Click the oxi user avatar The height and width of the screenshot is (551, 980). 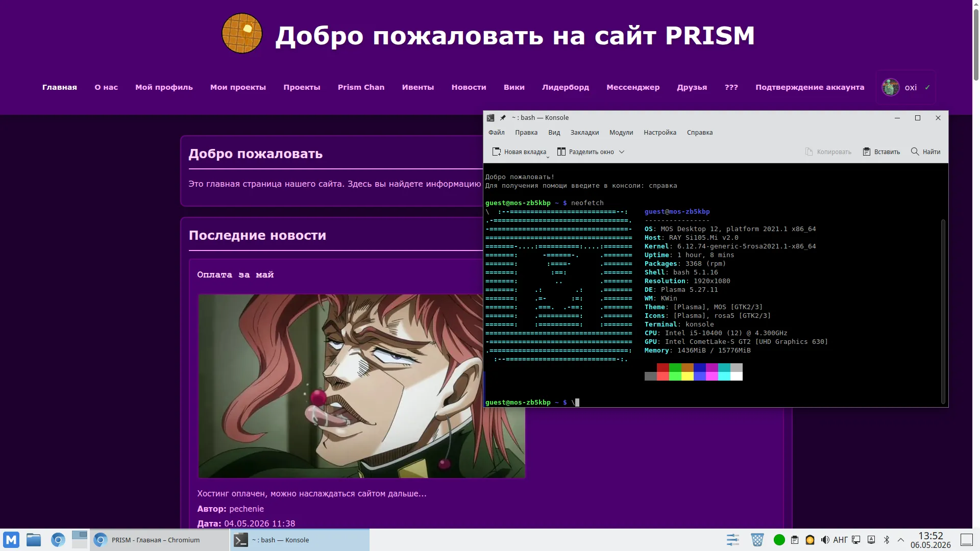pyautogui.click(x=891, y=87)
